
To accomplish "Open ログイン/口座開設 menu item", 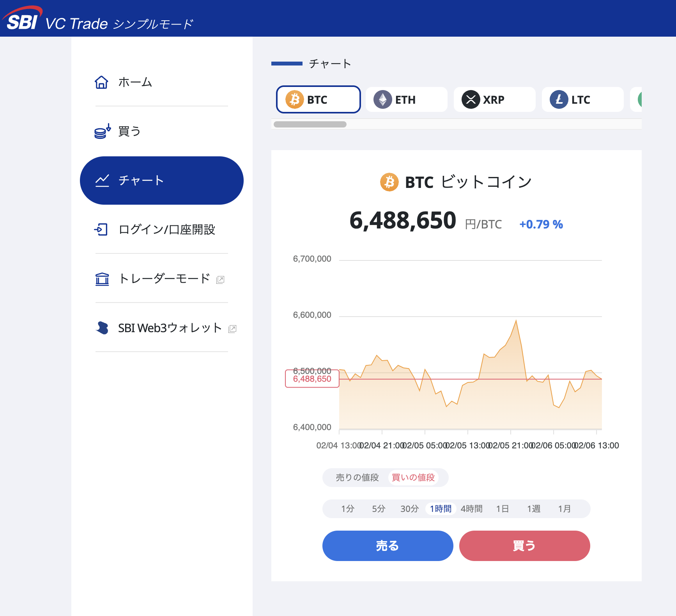I will [x=162, y=230].
